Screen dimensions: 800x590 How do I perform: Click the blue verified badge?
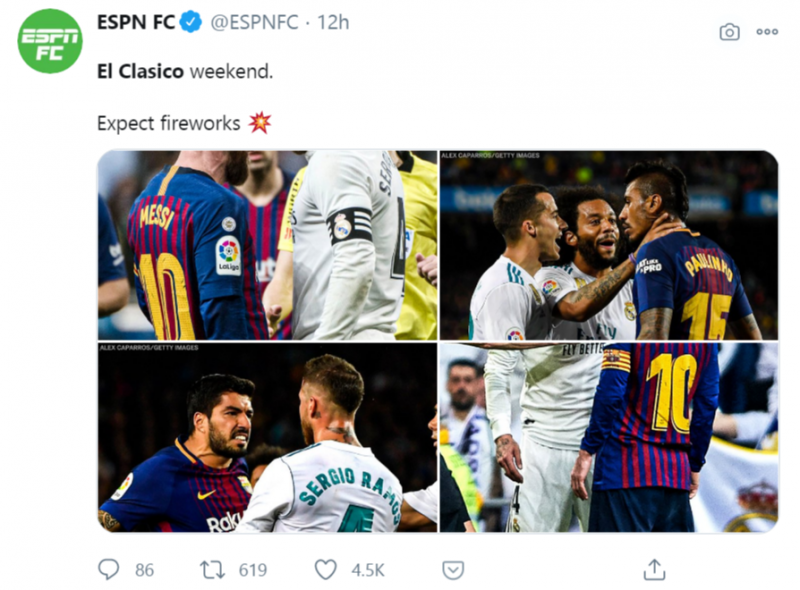[192, 23]
